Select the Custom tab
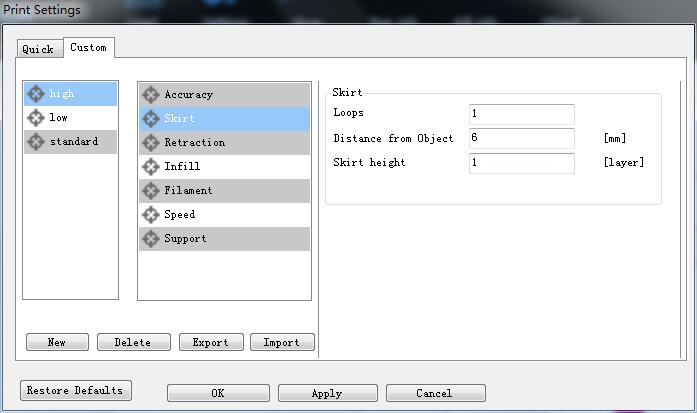The width and height of the screenshot is (697, 413). 88,48
